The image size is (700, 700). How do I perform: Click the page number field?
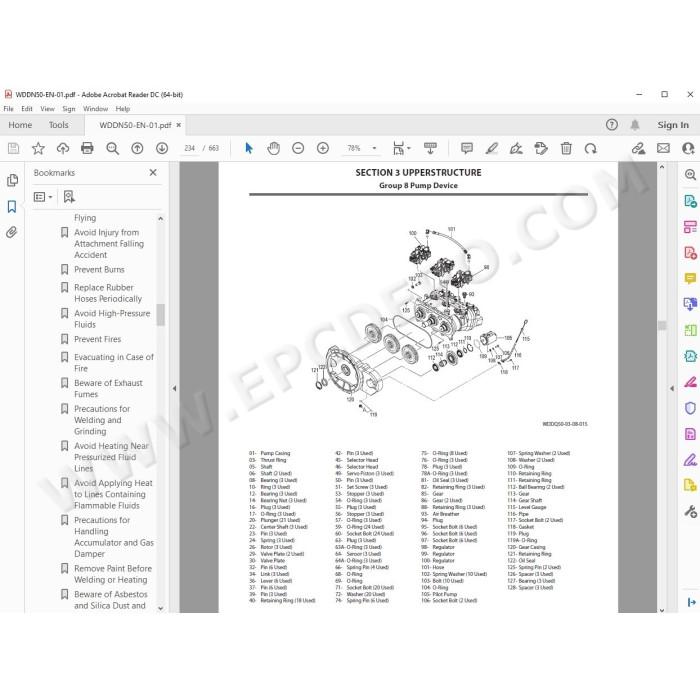189,148
